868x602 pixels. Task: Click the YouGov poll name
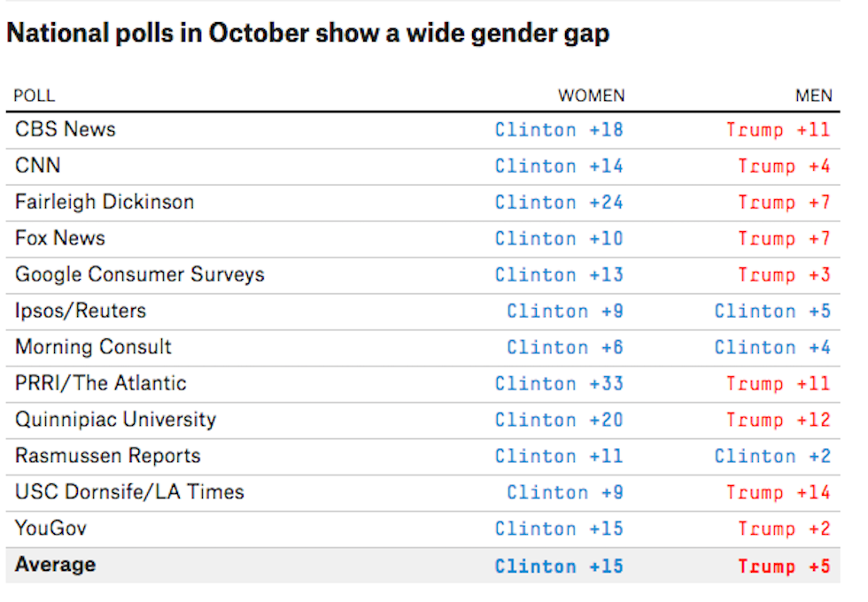click(x=51, y=529)
